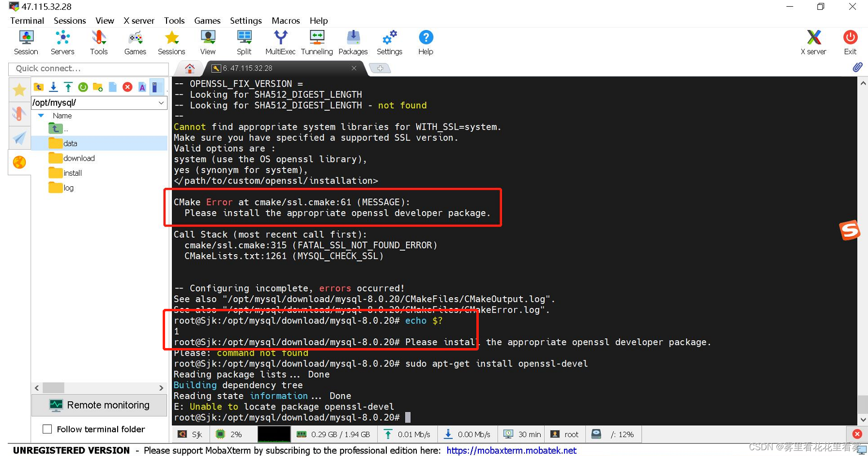Go to parent directory in SFTP toolbar

39,87
